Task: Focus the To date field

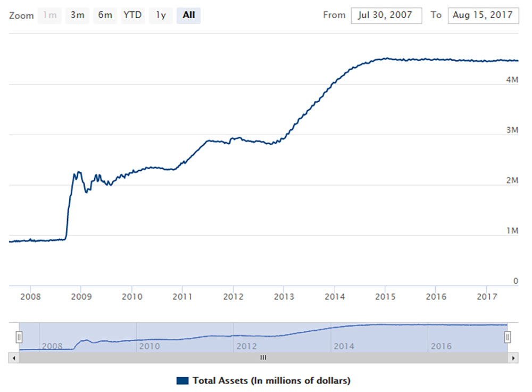Action: [x=483, y=15]
